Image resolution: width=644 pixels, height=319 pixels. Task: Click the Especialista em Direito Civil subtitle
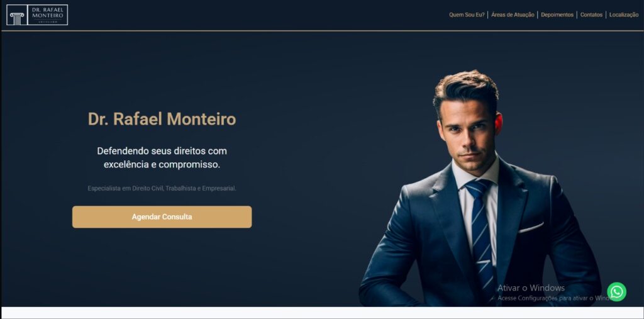point(162,188)
